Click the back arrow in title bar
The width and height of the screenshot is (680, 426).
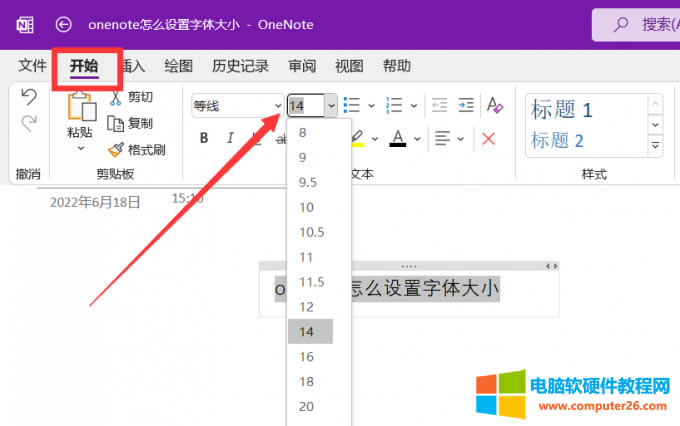coord(64,24)
